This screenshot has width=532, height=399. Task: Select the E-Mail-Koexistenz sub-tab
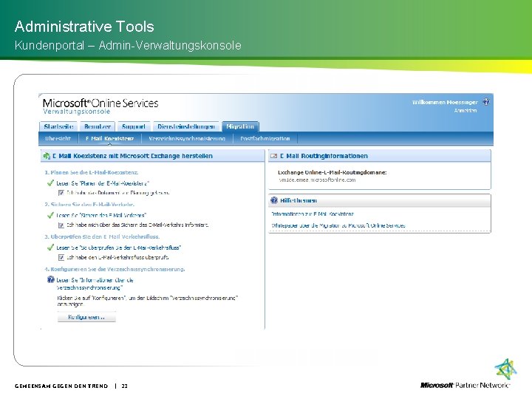coord(109,138)
